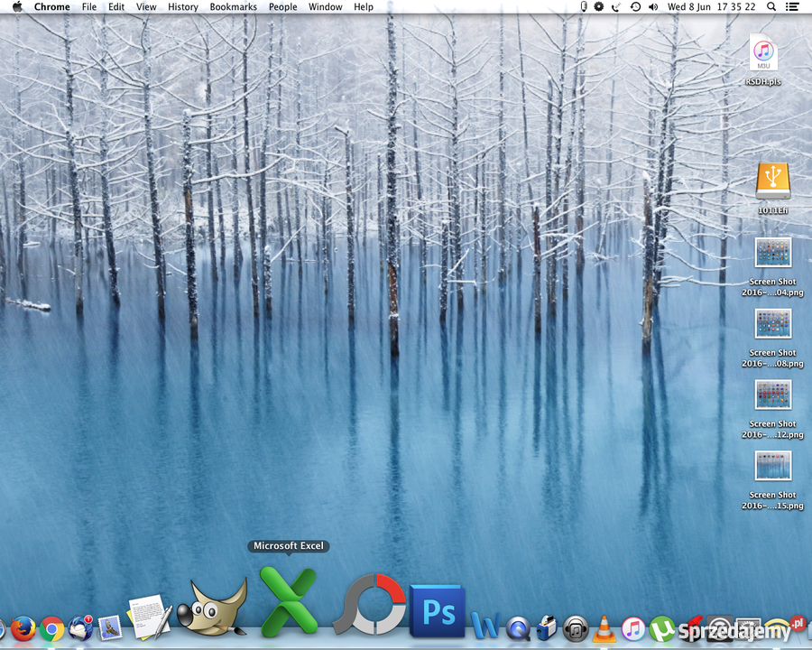Open Adobe Photoshop in the Dock
This screenshot has height=650, width=812.
[x=437, y=612]
